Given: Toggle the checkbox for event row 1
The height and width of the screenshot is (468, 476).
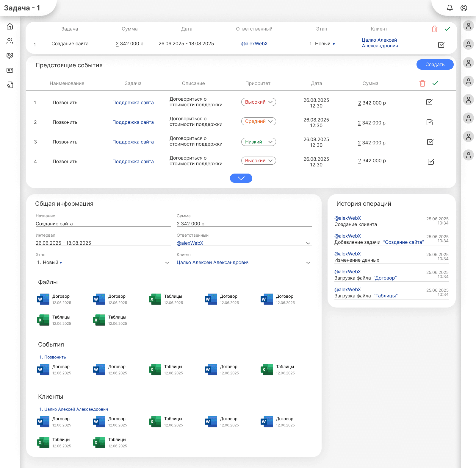Looking at the screenshot, I should [429, 102].
